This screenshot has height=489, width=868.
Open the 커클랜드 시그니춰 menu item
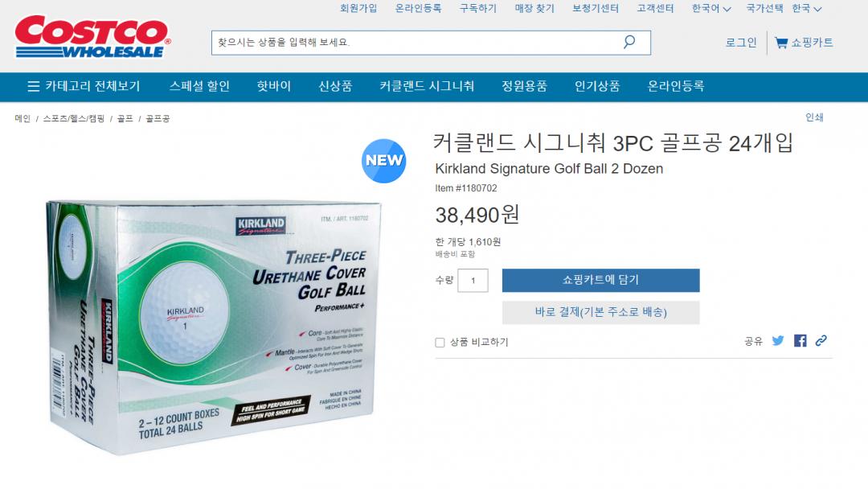[427, 86]
